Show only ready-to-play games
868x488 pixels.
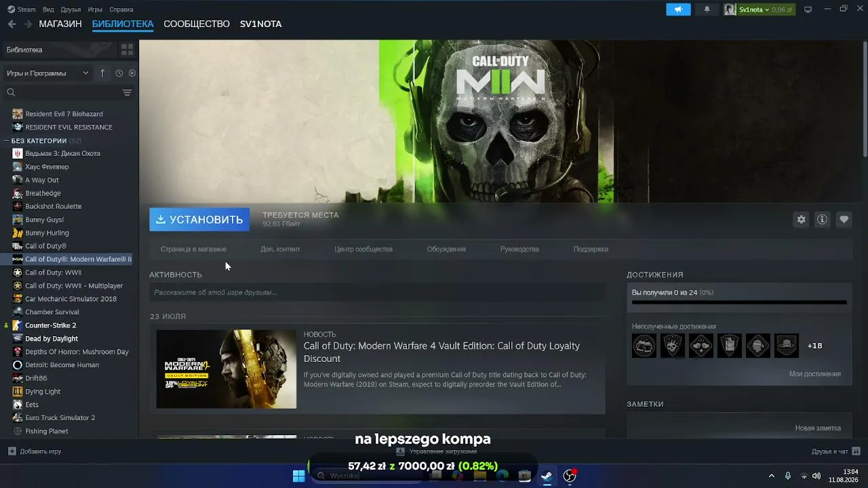pyautogui.click(x=132, y=73)
